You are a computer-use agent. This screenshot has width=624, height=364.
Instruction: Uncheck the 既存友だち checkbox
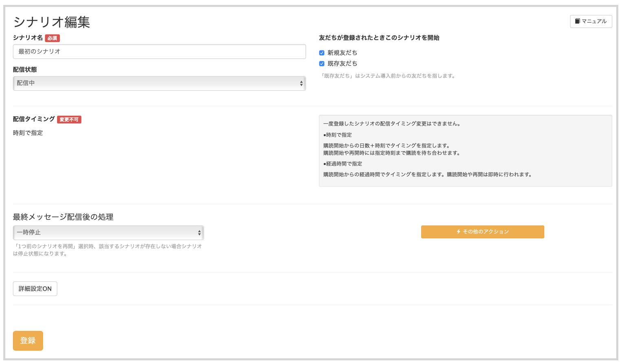pyautogui.click(x=322, y=64)
